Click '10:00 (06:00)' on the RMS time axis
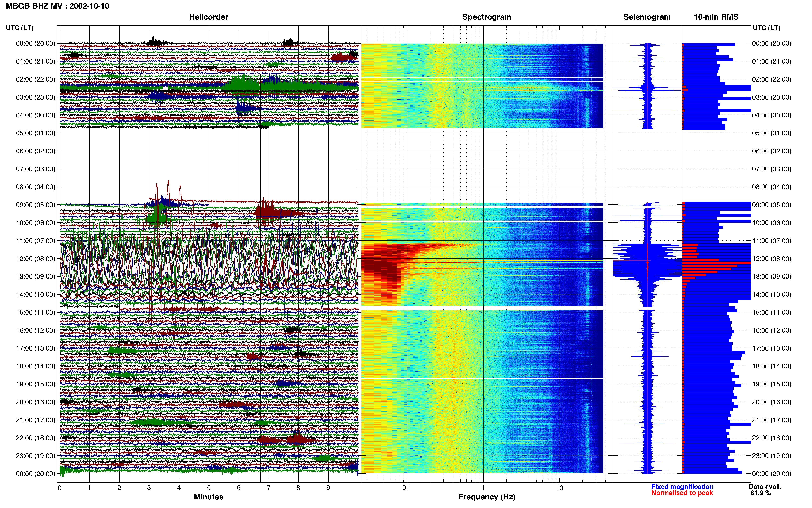The image size is (812, 508). (772, 223)
